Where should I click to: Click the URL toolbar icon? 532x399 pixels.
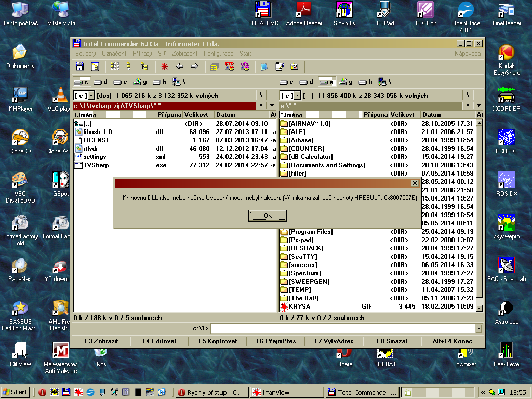tap(244, 66)
